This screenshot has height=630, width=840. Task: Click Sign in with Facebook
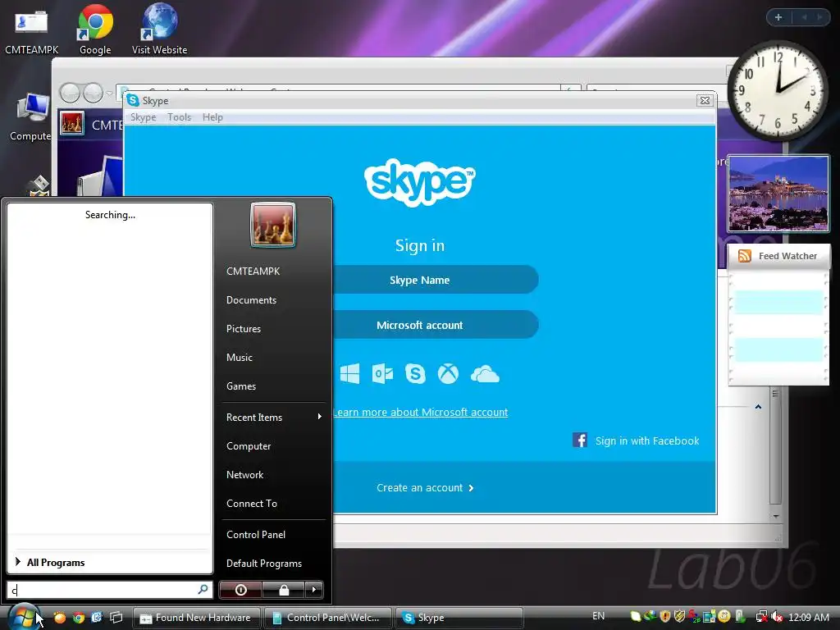[647, 441]
